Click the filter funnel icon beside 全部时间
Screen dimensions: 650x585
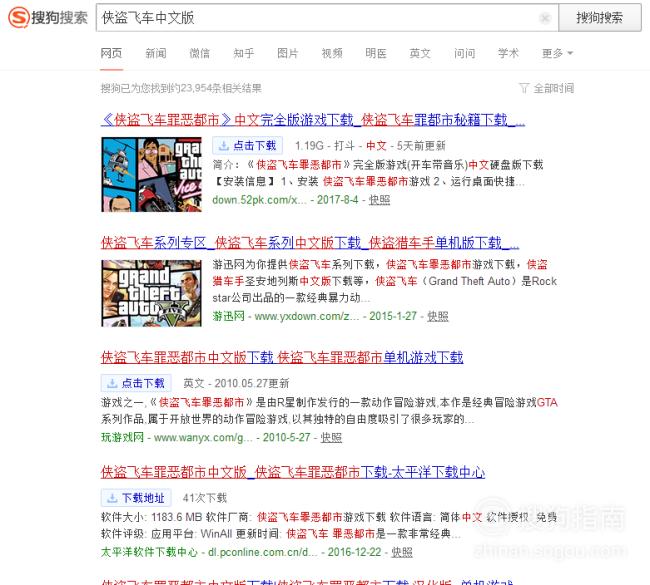[x=524, y=88]
